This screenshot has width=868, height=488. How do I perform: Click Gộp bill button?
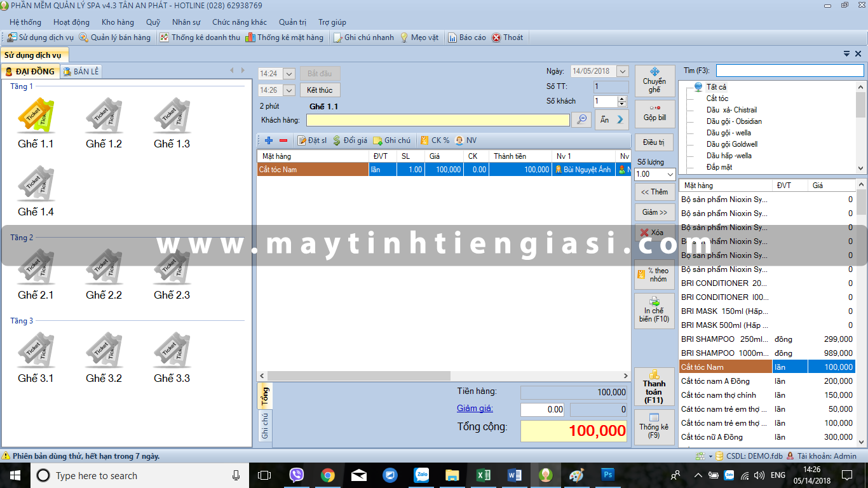654,113
